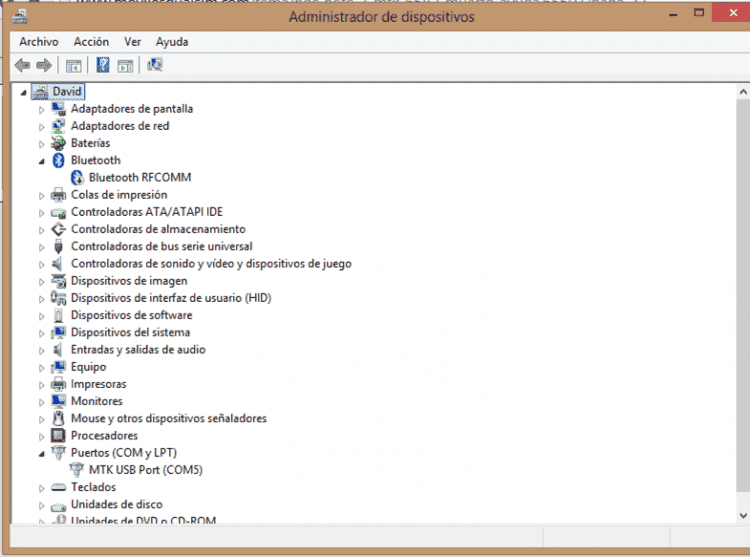Click the scan for hardware changes icon

point(155,65)
